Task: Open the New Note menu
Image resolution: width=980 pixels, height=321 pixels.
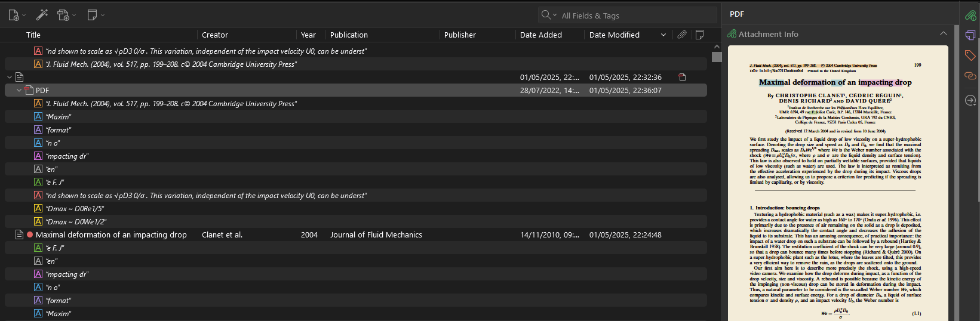Action: [96, 15]
